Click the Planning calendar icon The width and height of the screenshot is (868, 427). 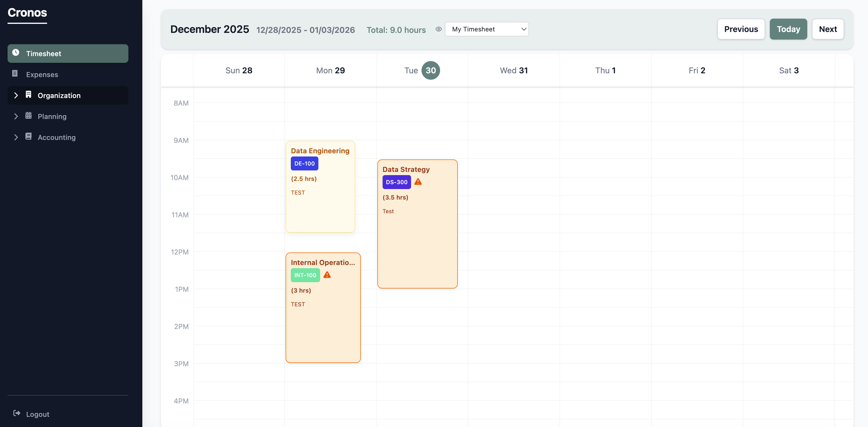point(28,116)
